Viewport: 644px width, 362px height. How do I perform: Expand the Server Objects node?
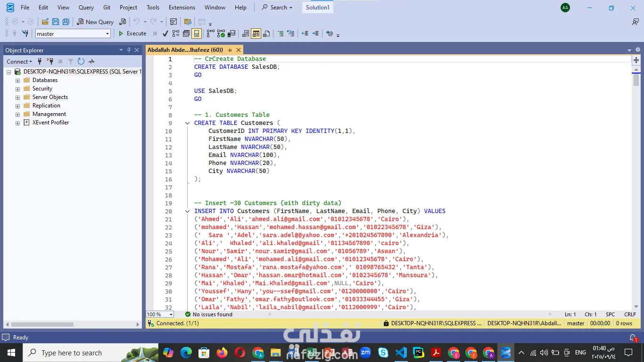point(17,97)
